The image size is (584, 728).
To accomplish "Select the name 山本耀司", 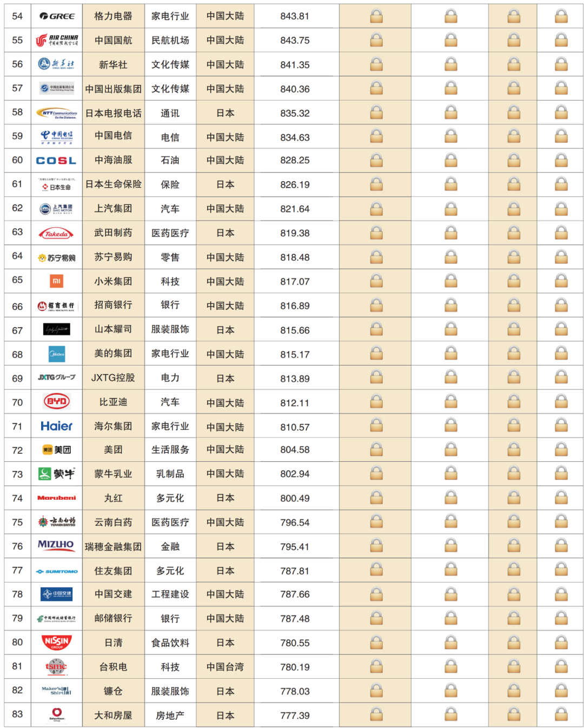I will tap(113, 329).
